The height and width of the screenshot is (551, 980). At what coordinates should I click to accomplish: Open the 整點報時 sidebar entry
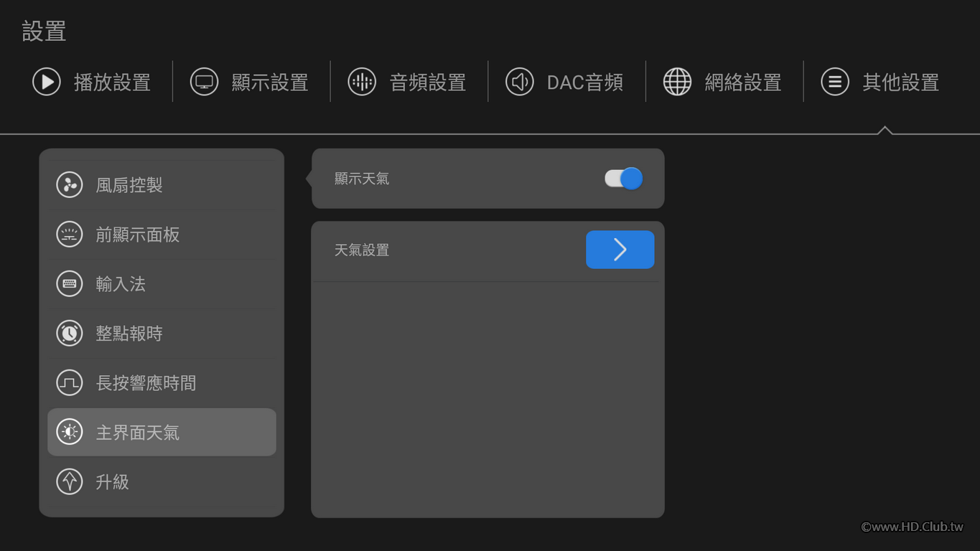(162, 334)
